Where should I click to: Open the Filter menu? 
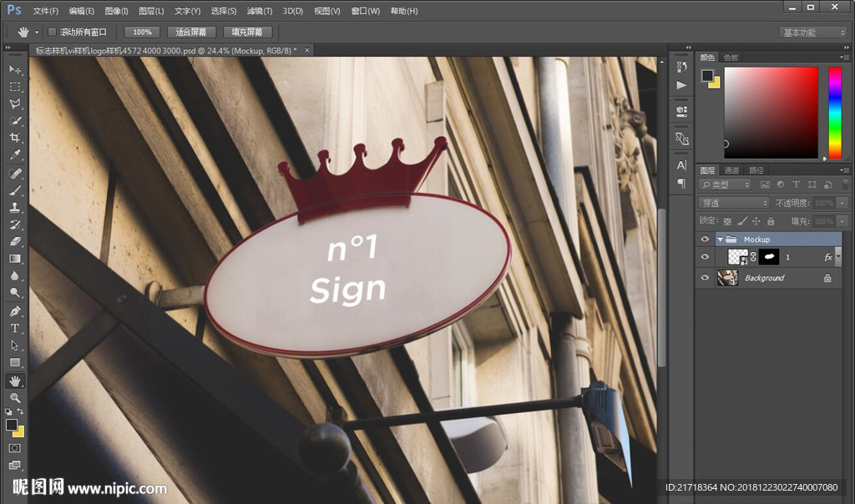tap(260, 11)
